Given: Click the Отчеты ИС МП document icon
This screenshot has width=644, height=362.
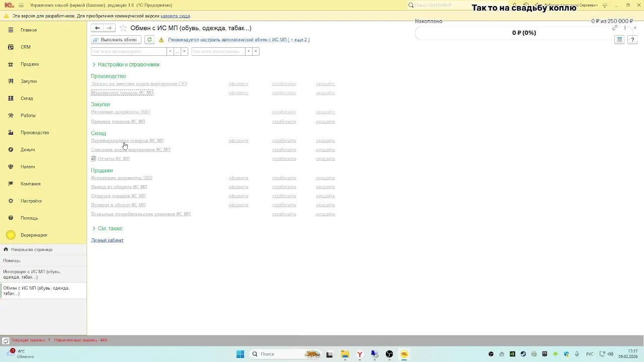Looking at the screenshot, I should coord(94,159).
